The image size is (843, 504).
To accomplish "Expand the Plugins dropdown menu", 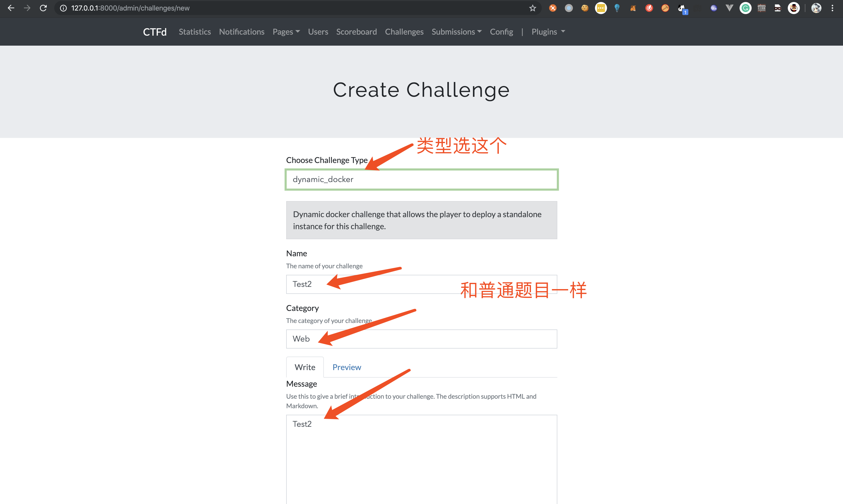I will pos(548,32).
